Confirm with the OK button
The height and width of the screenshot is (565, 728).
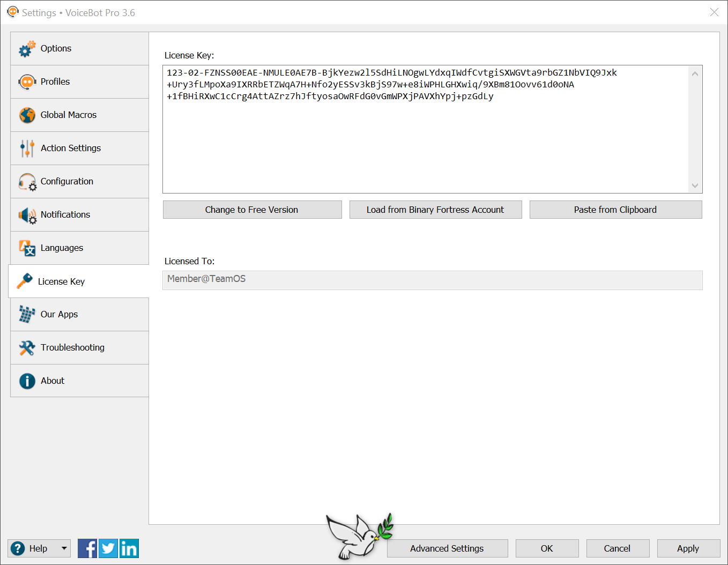click(x=547, y=548)
